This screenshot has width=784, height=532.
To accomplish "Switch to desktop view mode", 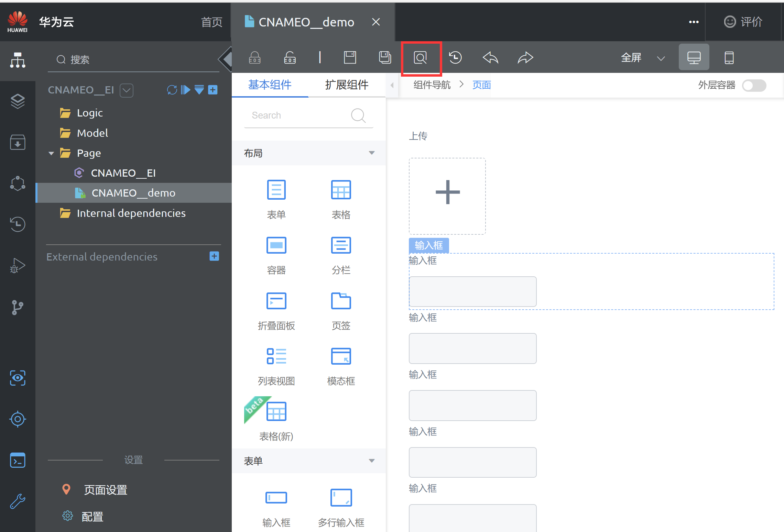I will (x=694, y=57).
